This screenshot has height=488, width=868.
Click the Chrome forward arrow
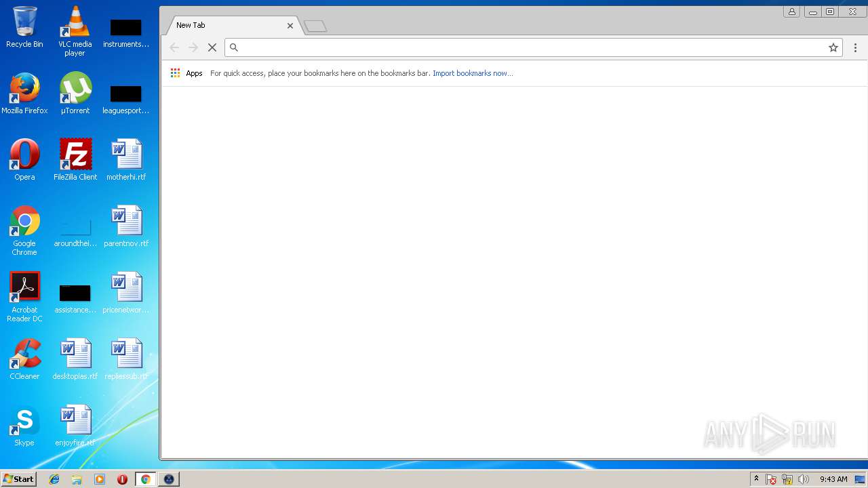[193, 47]
